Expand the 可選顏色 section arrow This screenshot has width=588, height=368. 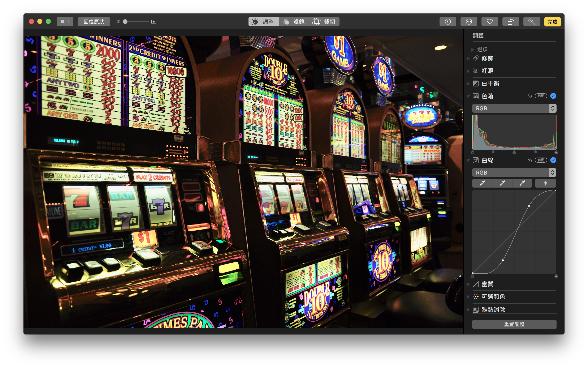[468, 297]
